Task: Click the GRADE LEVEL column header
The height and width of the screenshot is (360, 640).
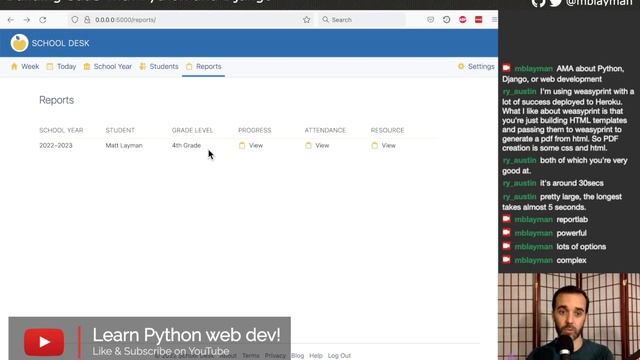Action: [192, 130]
